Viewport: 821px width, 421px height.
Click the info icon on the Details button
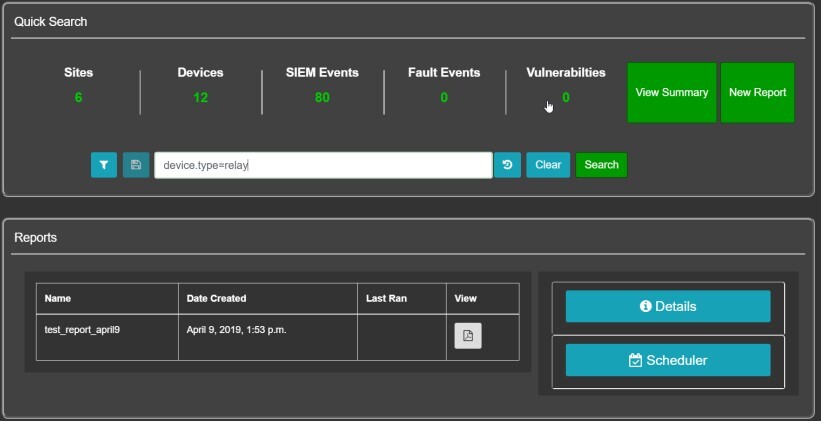[646, 306]
